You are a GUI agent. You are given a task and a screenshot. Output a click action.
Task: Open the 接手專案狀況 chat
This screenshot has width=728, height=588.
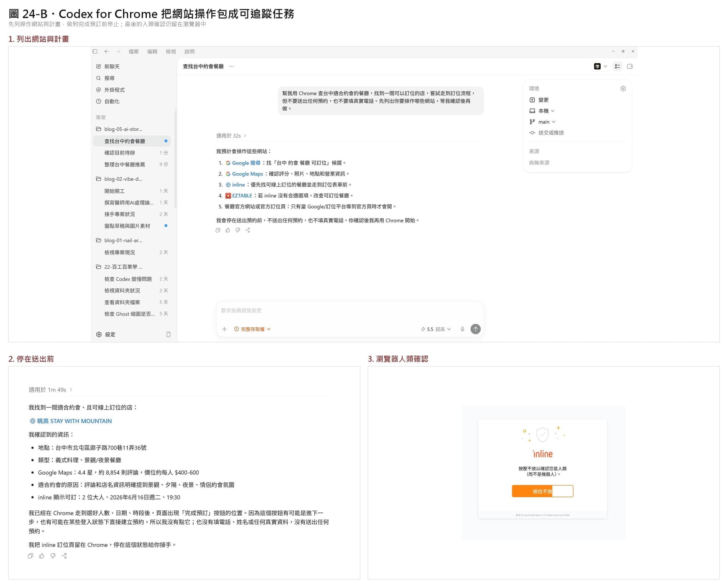pos(132,214)
